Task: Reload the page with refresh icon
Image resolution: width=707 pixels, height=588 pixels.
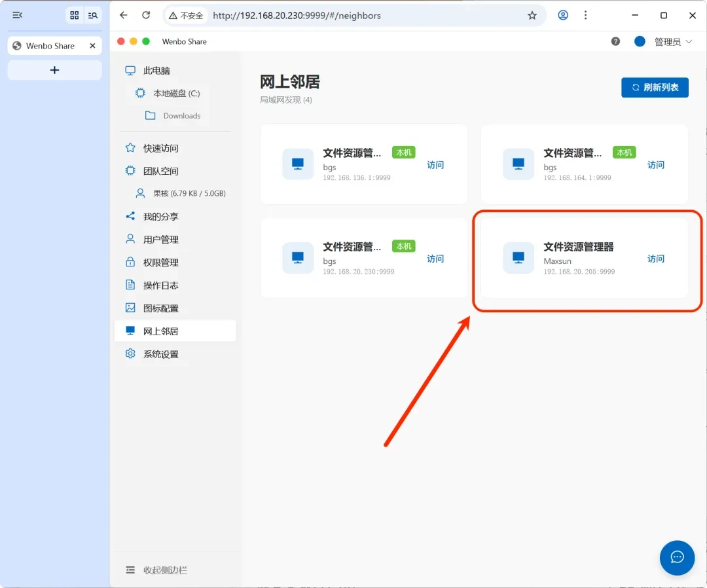Action: click(145, 15)
